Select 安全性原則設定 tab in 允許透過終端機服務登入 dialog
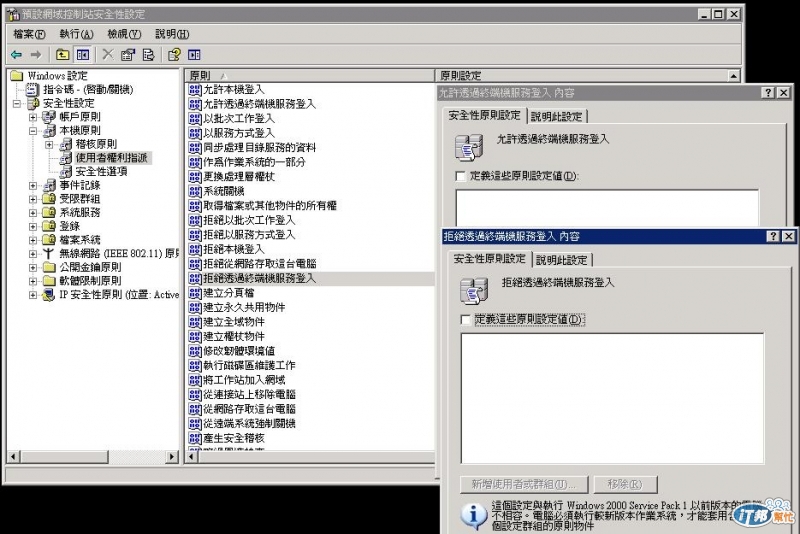Screen dimensions: 800x534 (x=484, y=115)
